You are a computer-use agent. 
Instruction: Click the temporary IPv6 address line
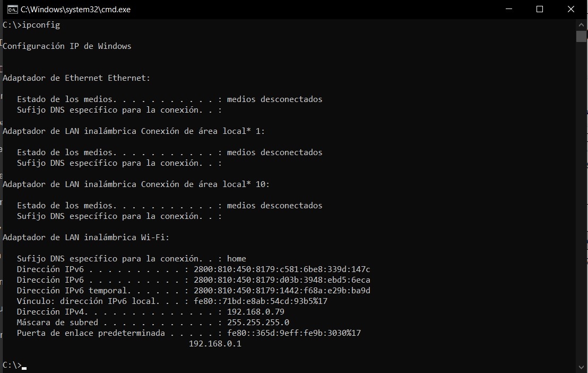pos(194,290)
